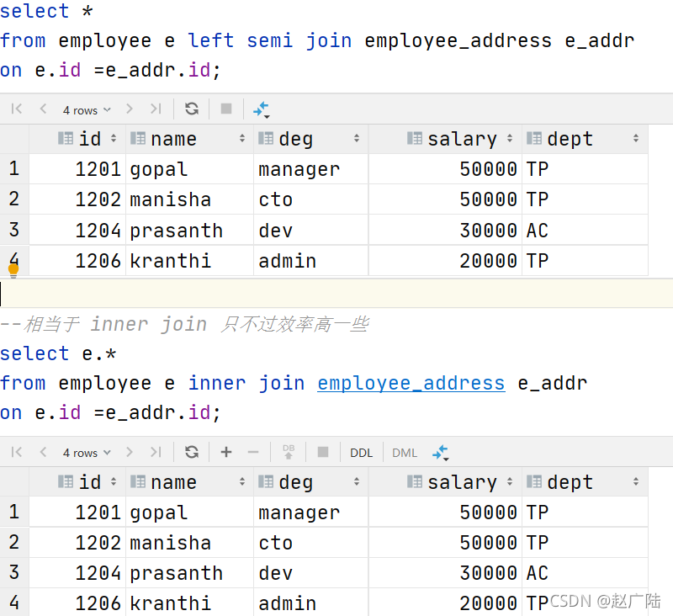Add row with plus icon in lower toolbar

tap(226, 452)
